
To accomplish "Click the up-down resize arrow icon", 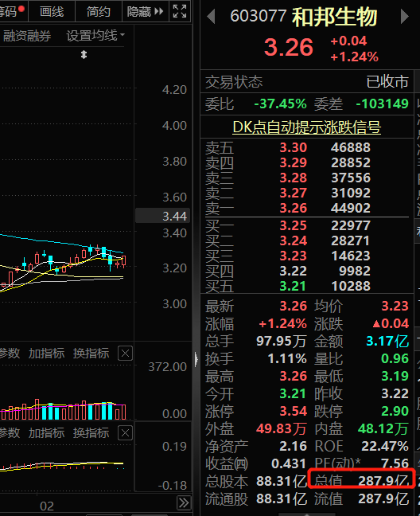I will click(84, 55).
